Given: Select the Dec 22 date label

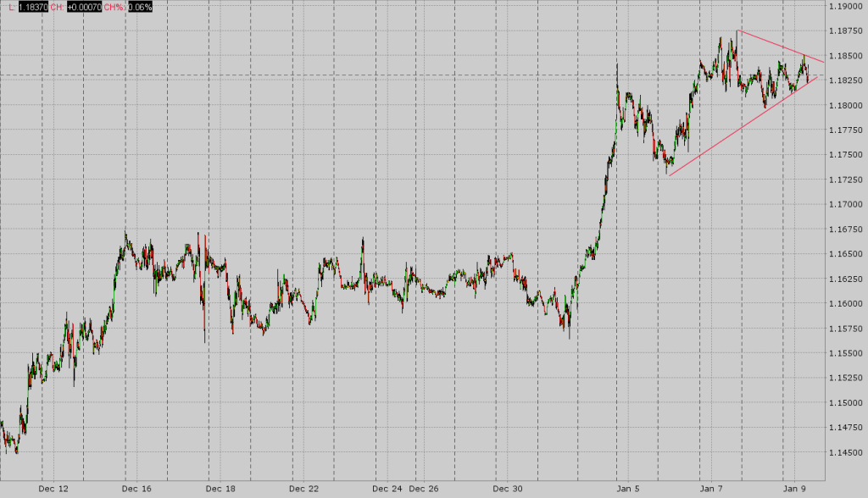Looking at the screenshot, I should click(x=303, y=490).
